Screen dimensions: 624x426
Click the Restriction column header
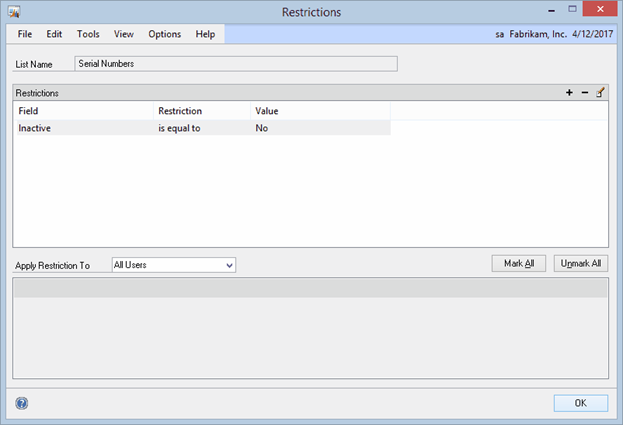click(202, 111)
